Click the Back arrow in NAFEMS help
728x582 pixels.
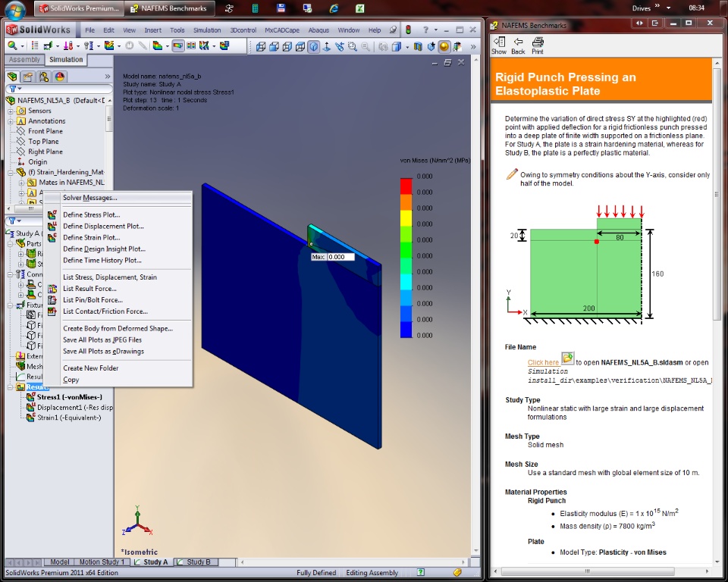point(518,45)
